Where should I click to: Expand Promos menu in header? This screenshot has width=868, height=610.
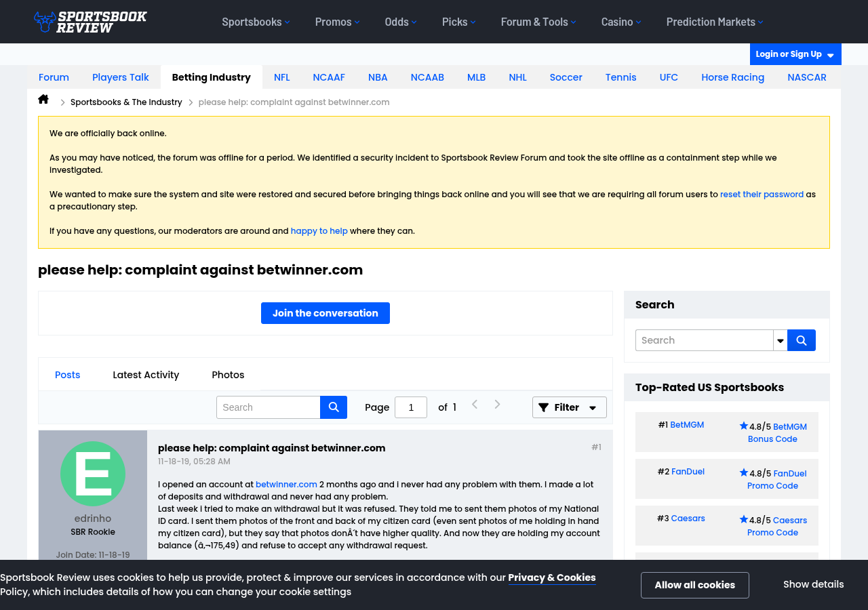pyautogui.click(x=337, y=22)
